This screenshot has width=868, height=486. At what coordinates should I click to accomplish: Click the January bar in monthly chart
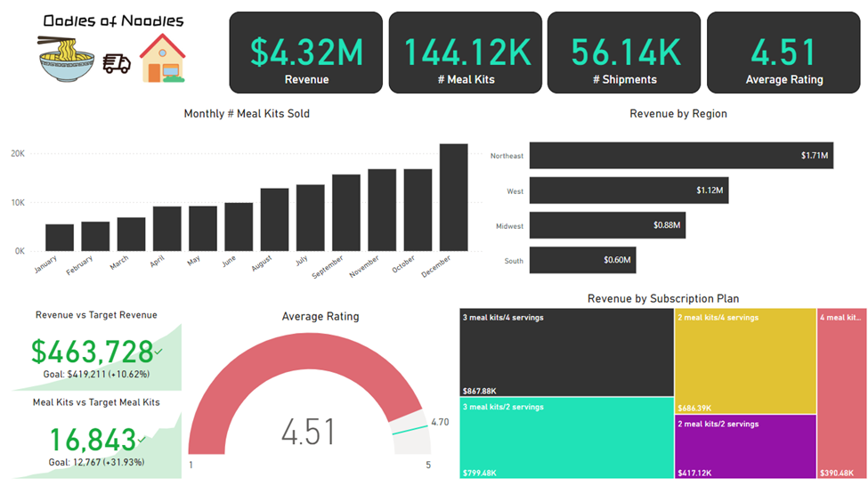click(60, 238)
